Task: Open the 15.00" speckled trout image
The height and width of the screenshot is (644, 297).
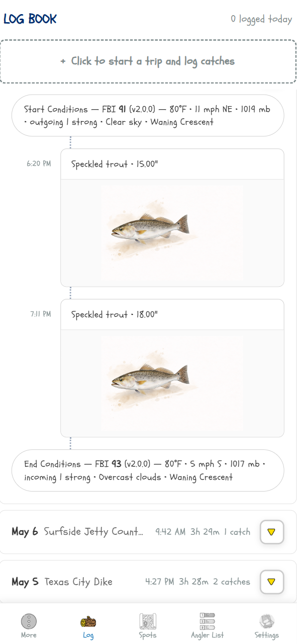Action: point(172,233)
